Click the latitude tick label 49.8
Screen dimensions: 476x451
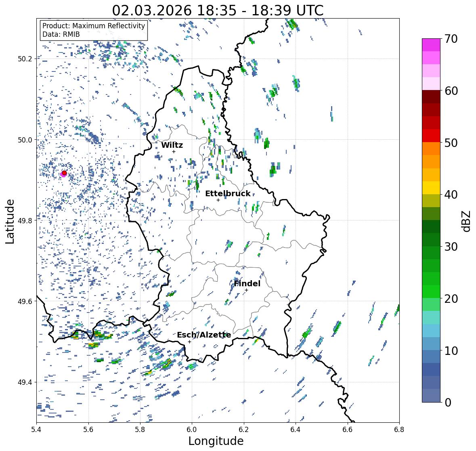pos(25,220)
